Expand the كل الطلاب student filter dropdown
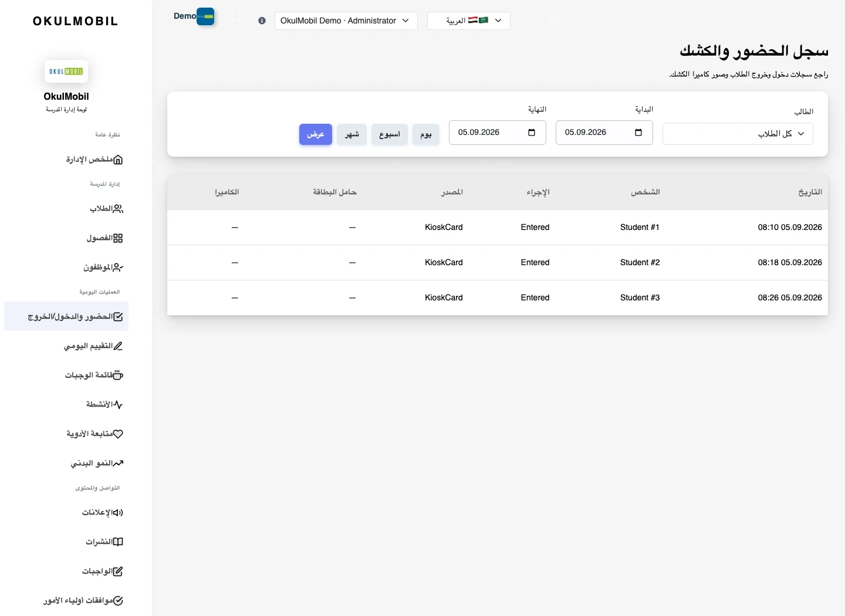Viewport: 845px width, 616px height. 738,134
